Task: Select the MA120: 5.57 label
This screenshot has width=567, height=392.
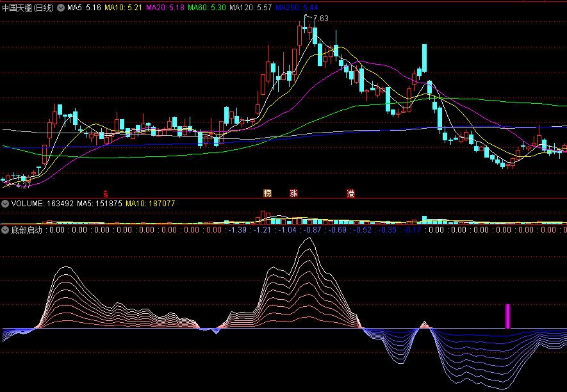Action: pyautogui.click(x=251, y=8)
